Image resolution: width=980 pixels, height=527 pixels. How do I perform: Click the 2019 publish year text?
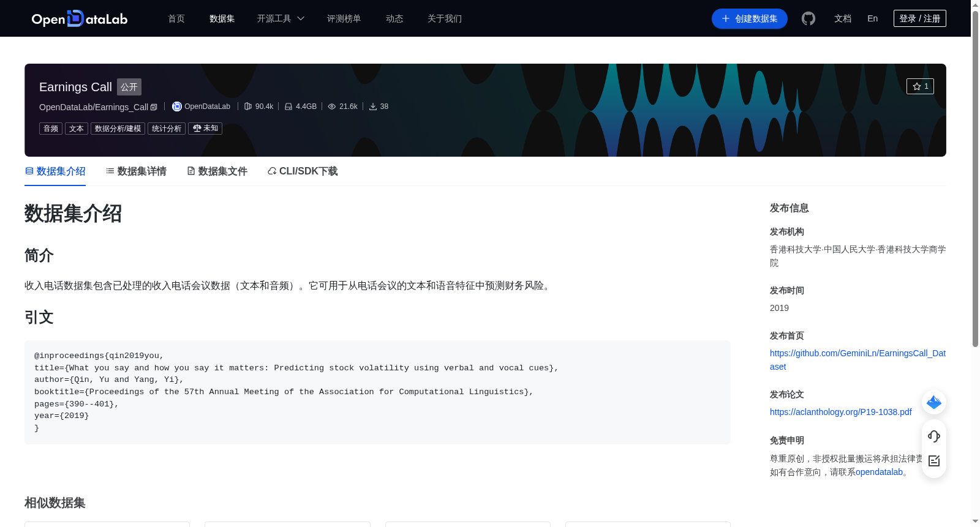[x=779, y=308]
